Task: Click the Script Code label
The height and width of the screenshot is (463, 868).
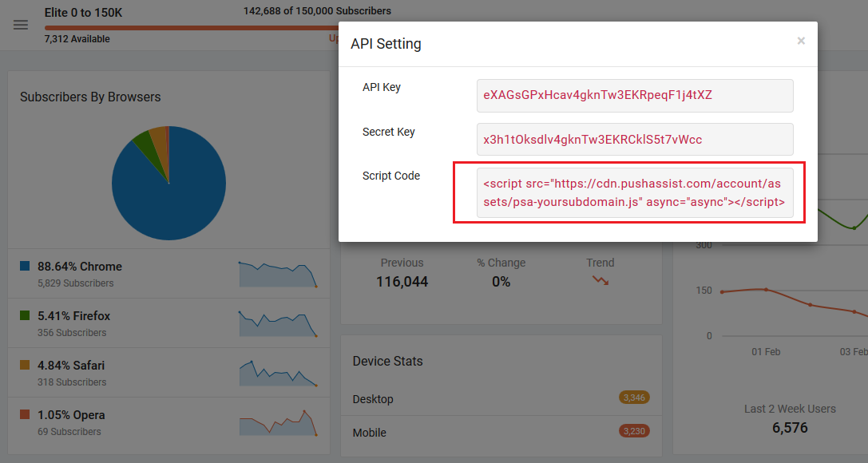Action: point(391,176)
